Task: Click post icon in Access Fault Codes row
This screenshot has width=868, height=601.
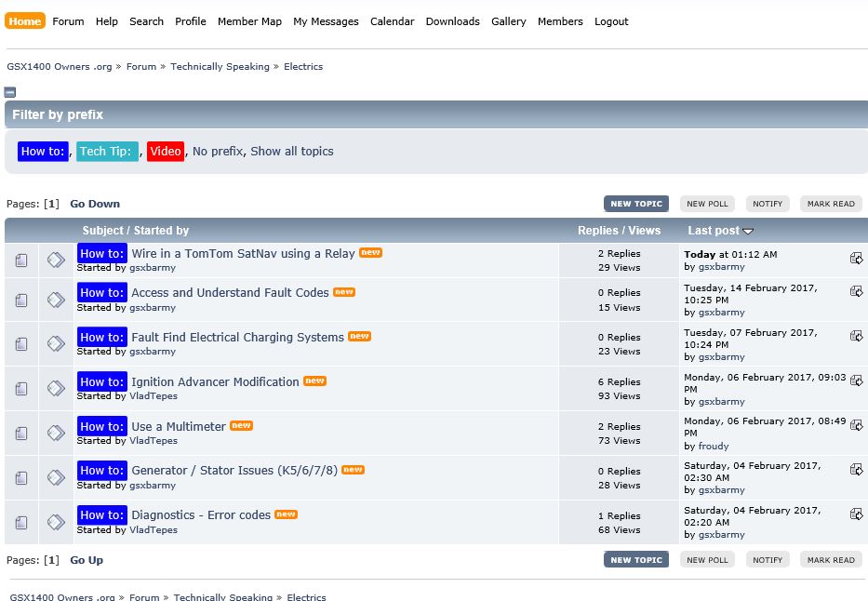Action: 56,300
